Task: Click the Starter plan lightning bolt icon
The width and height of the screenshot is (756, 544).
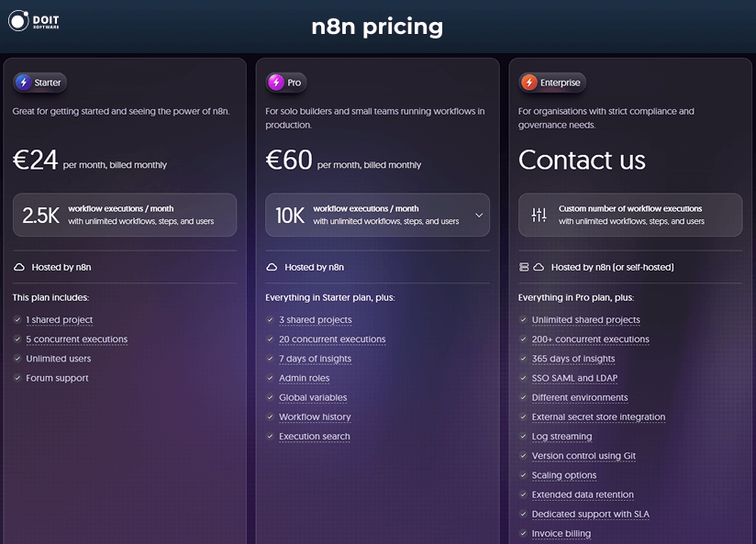Action: 25,82
